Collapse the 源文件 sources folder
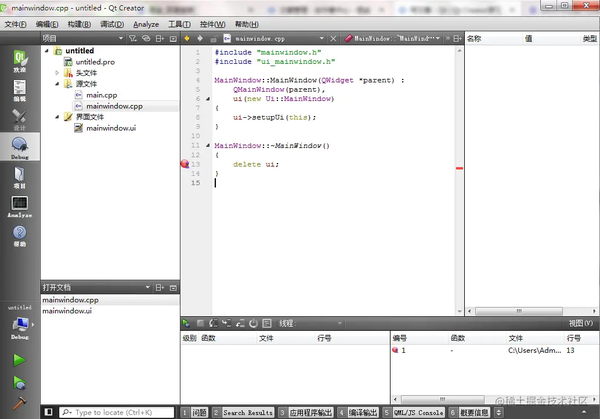600x419 pixels. tap(58, 84)
